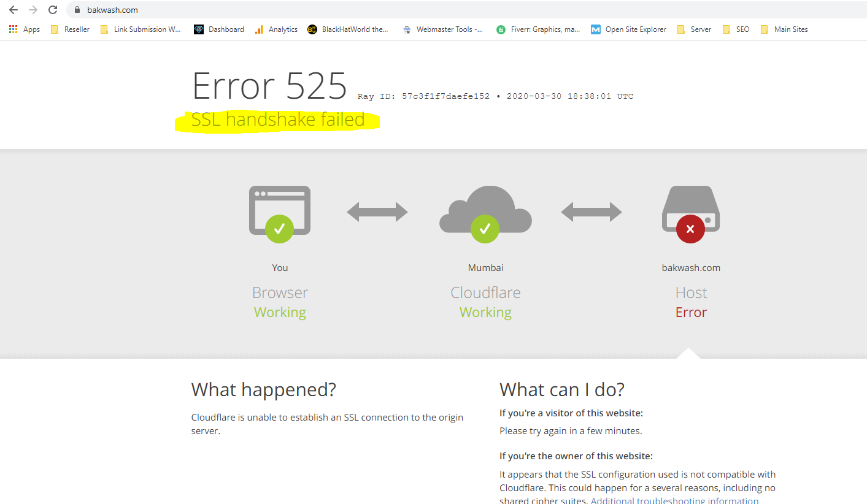Click the Cloudflare heading text

[485, 292]
